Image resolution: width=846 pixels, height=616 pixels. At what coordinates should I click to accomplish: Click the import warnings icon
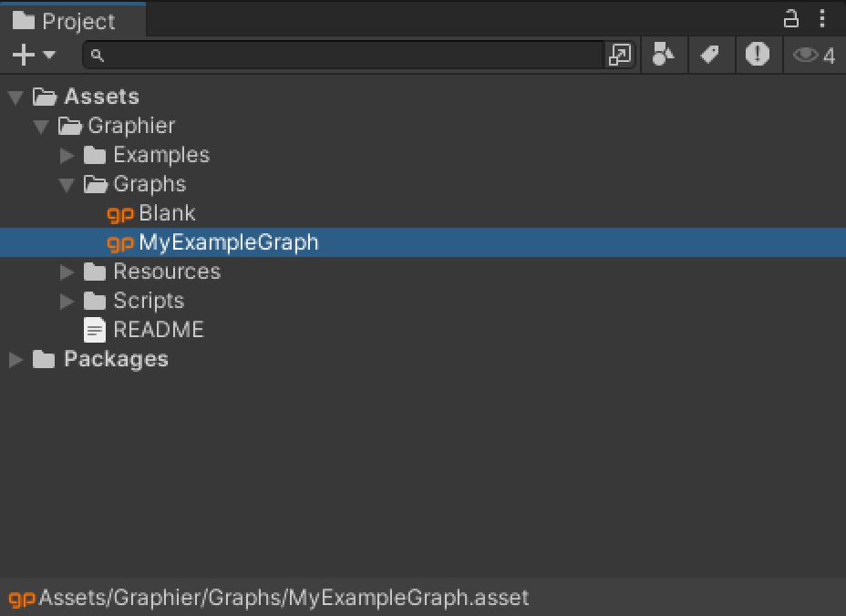point(758,55)
